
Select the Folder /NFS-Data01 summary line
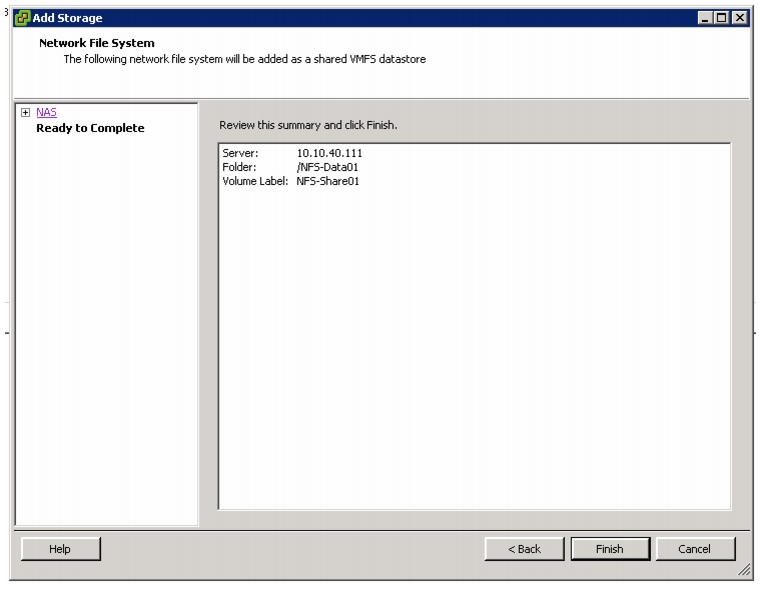(x=291, y=167)
